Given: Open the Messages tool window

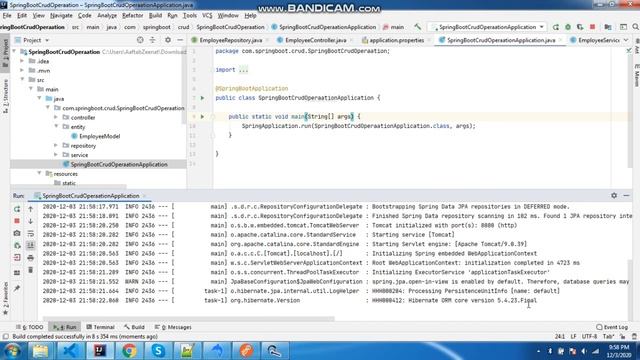Looking at the screenshot, I should point(173,327).
